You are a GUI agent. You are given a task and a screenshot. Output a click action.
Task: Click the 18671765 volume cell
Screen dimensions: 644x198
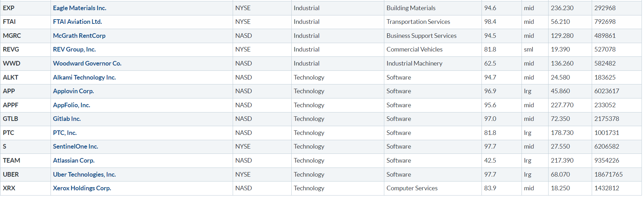tap(608, 175)
